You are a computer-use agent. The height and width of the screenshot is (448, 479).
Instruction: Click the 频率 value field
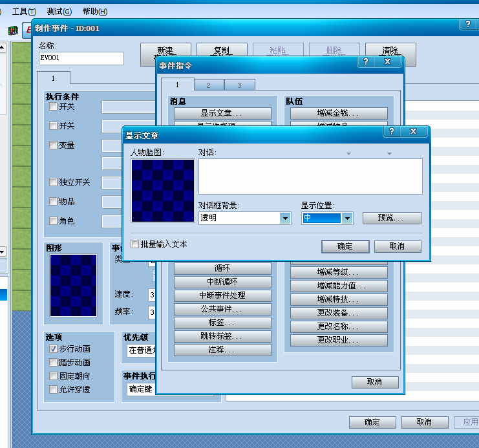152,312
